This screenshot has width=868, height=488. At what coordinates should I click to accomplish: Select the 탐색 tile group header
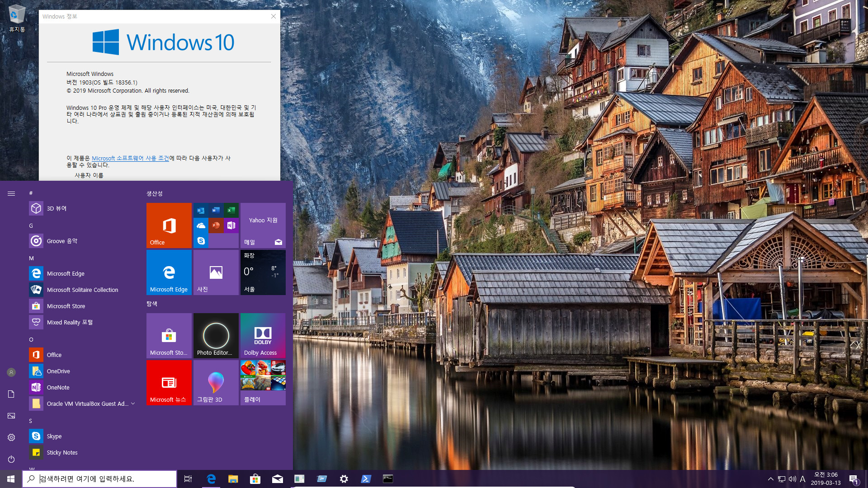152,304
